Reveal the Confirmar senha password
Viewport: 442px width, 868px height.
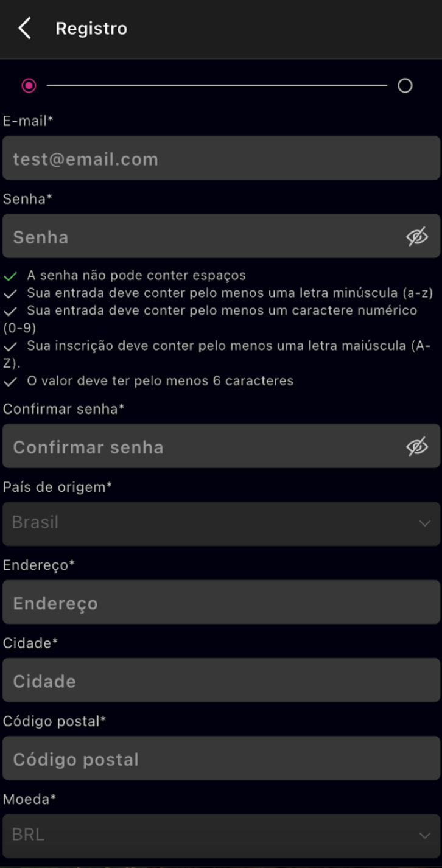click(417, 447)
